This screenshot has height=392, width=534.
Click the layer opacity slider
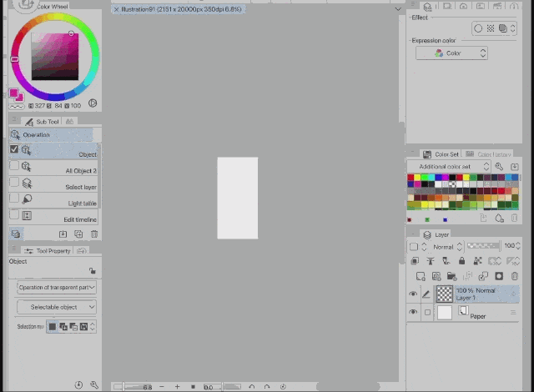click(x=484, y=246)
